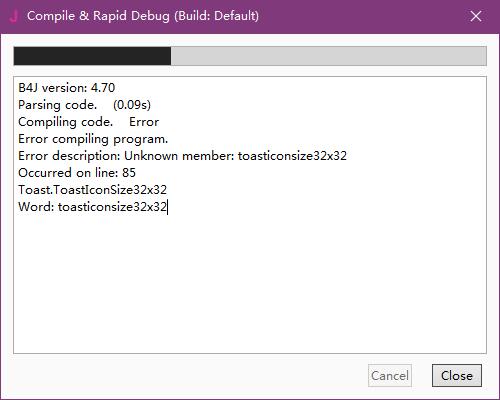Image resolution: width=500 pixels, height=400 pixels.
Task: Click the 'Compiling code. Error' line
Action: click(x=88, y=122)
